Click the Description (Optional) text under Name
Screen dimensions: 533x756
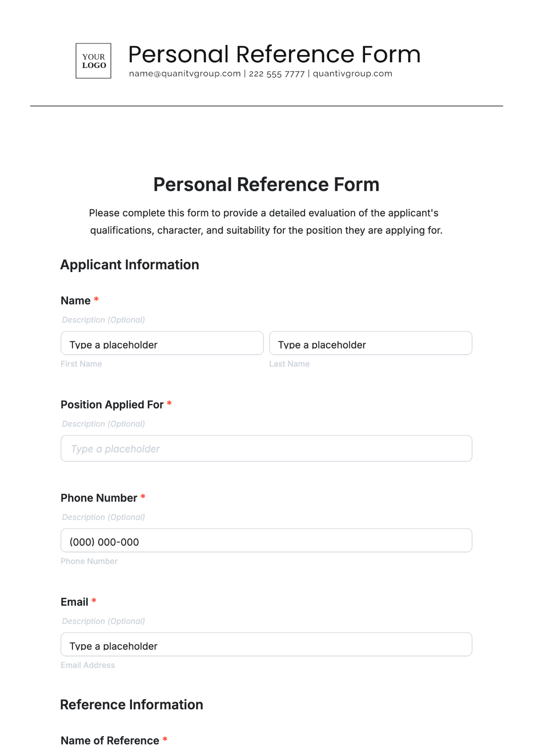[x=103, y=320]
